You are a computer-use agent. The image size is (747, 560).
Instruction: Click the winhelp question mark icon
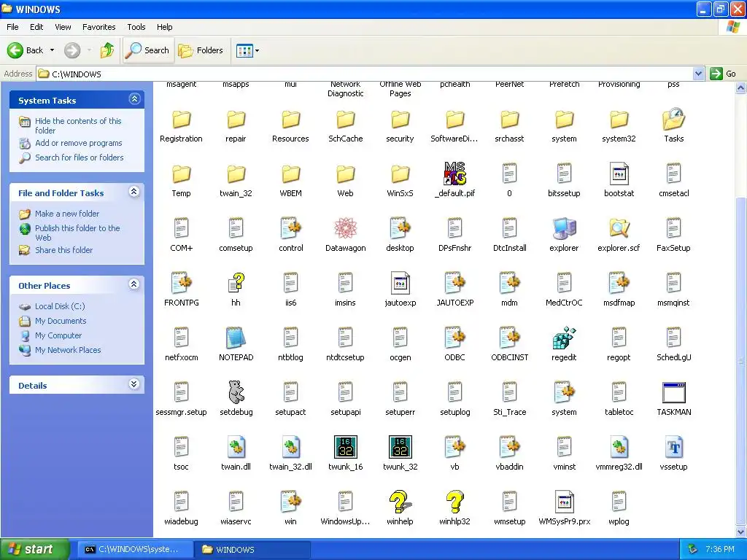point(400,502)
